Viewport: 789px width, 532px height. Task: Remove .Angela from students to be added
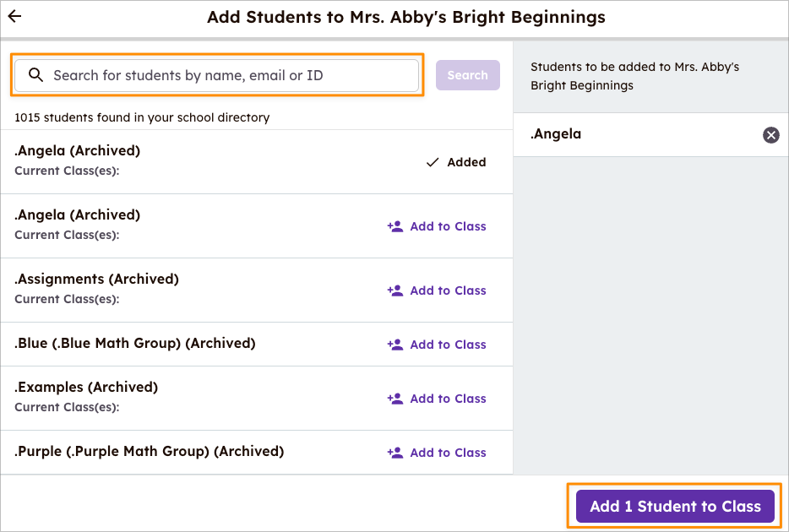click(771, 135)
